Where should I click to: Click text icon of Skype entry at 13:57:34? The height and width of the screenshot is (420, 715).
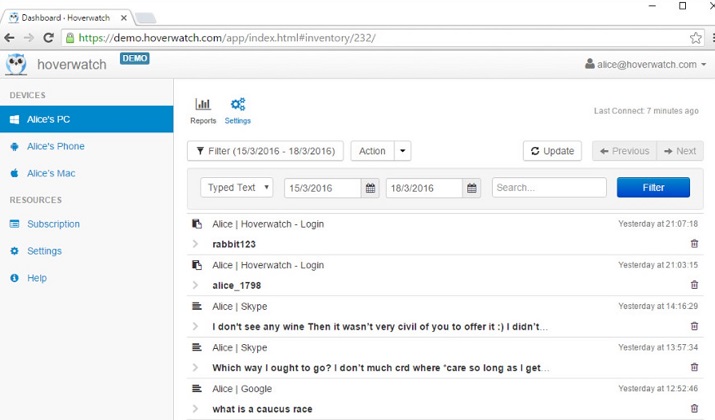tap(197, 347)
